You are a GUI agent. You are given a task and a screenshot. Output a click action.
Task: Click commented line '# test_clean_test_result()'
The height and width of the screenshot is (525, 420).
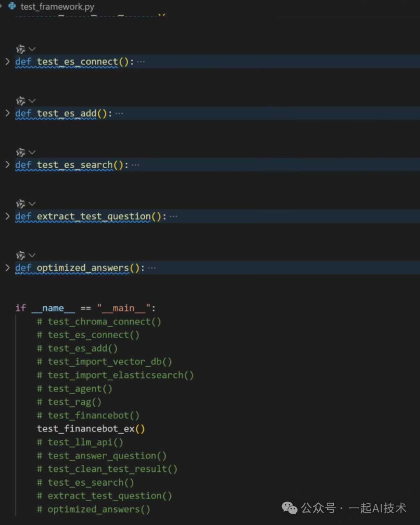pyautogui.click(x=107, y=469)
